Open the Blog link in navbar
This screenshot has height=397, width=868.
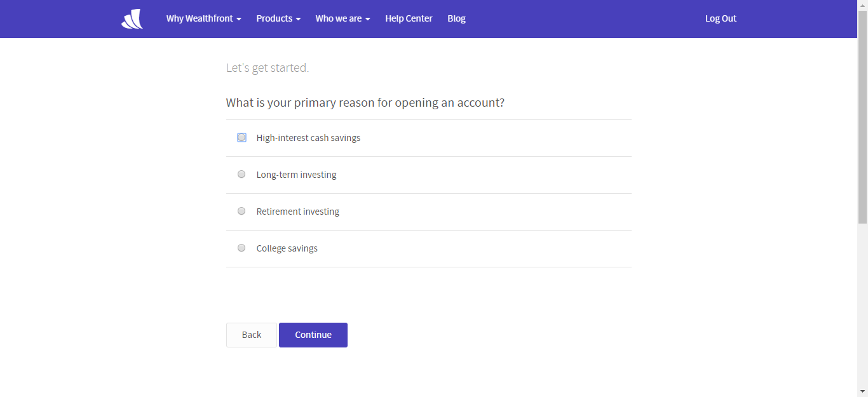point(456,19)
